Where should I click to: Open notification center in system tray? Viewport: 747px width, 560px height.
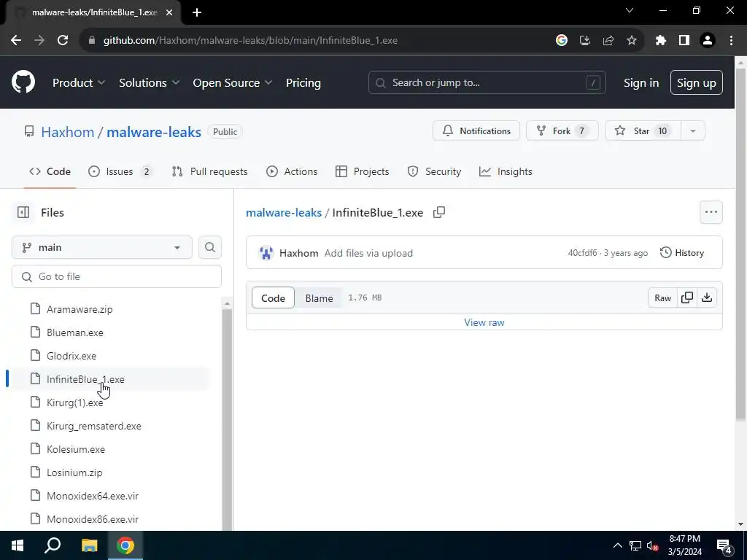[724, 546]
